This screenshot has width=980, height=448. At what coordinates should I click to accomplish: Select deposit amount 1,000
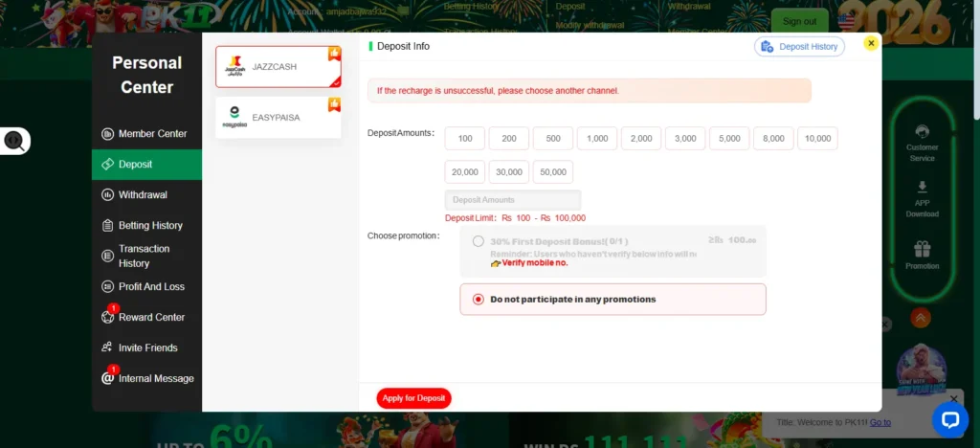[597, 139]
